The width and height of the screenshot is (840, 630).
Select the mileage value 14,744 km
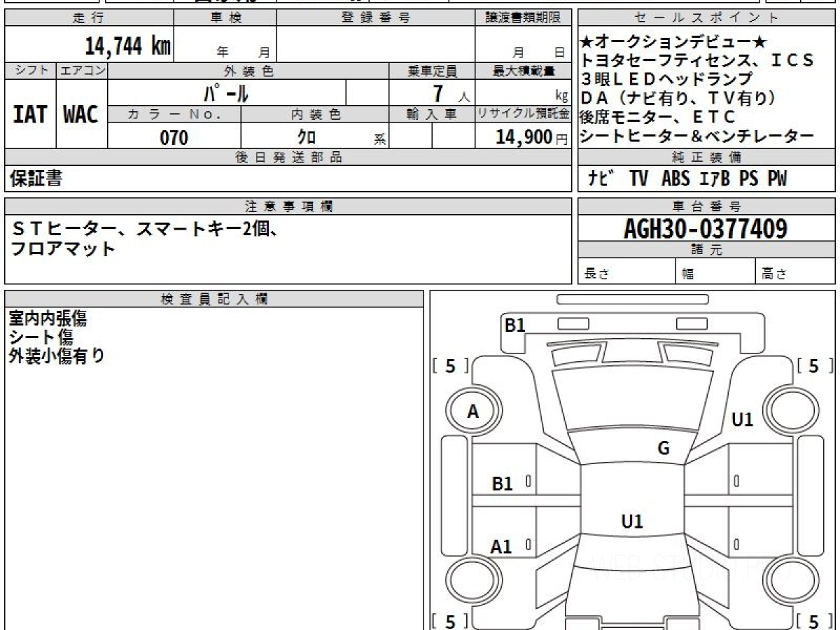coord(128,46)
